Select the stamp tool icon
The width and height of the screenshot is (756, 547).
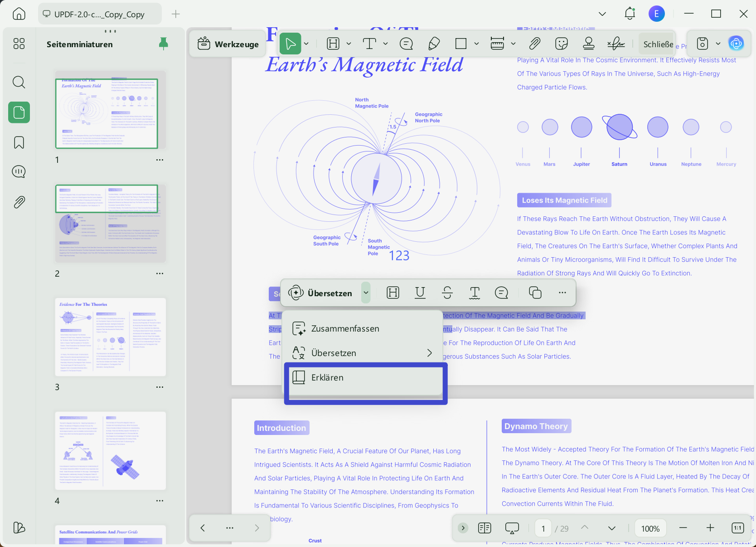[x=589, y=44]
